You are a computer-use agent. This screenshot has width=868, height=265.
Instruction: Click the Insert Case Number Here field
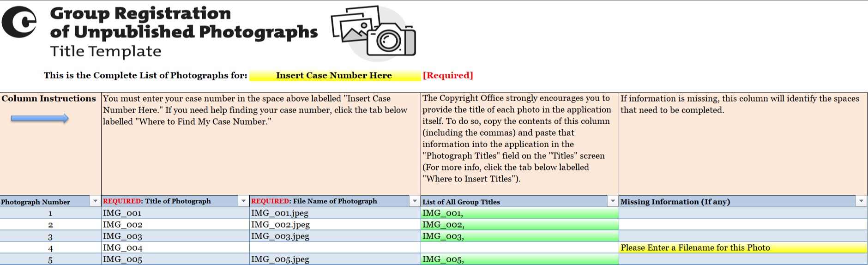[x=335, y=76]
